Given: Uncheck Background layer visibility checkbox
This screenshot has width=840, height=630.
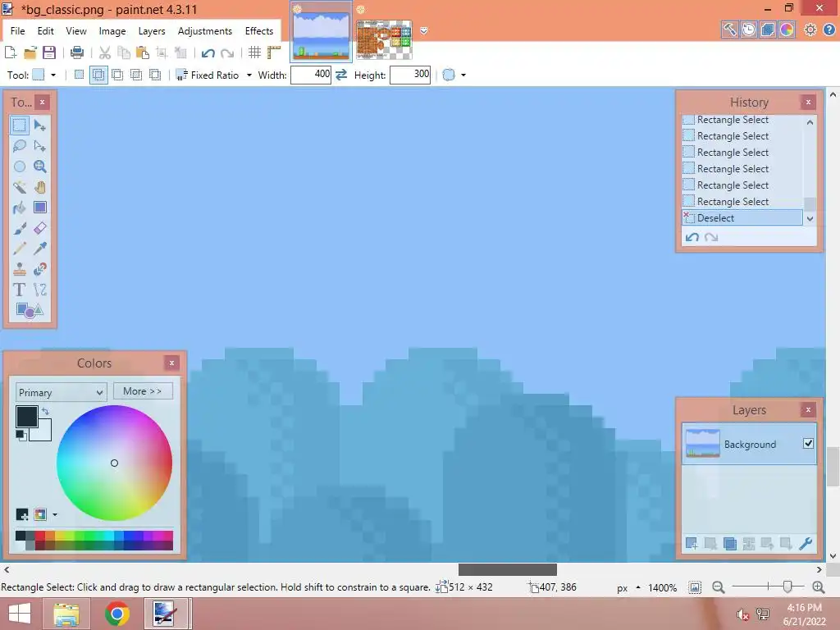Looking at the screenshot, I should 808,444.
